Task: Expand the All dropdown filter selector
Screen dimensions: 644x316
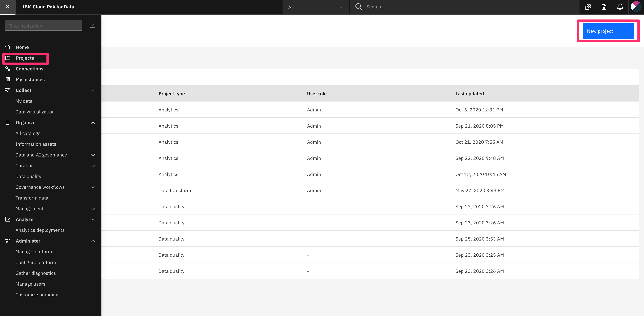Action: [314, 7]
